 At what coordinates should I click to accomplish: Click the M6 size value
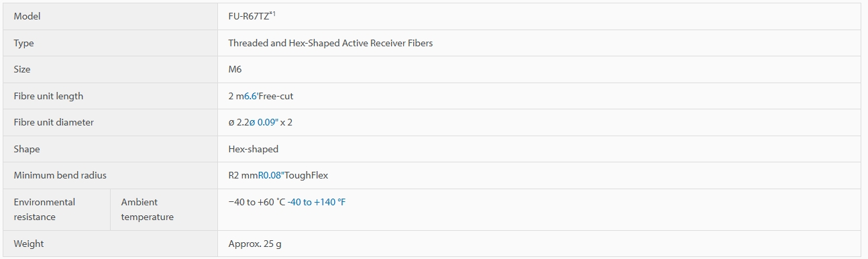pyautogui.click(x=235, y=69)
